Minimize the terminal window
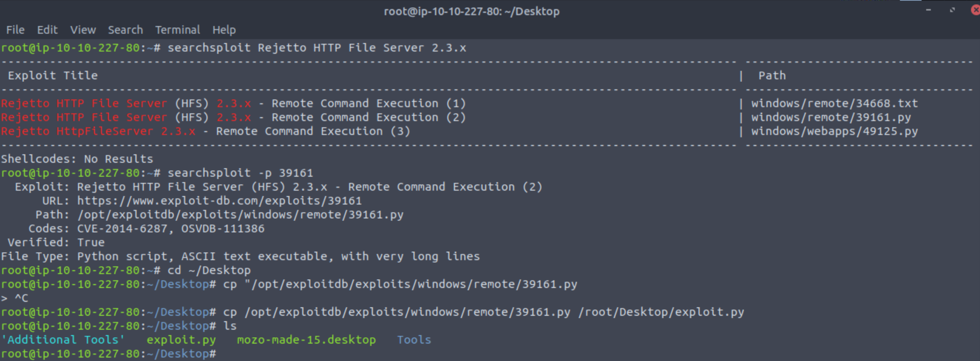 929,10
